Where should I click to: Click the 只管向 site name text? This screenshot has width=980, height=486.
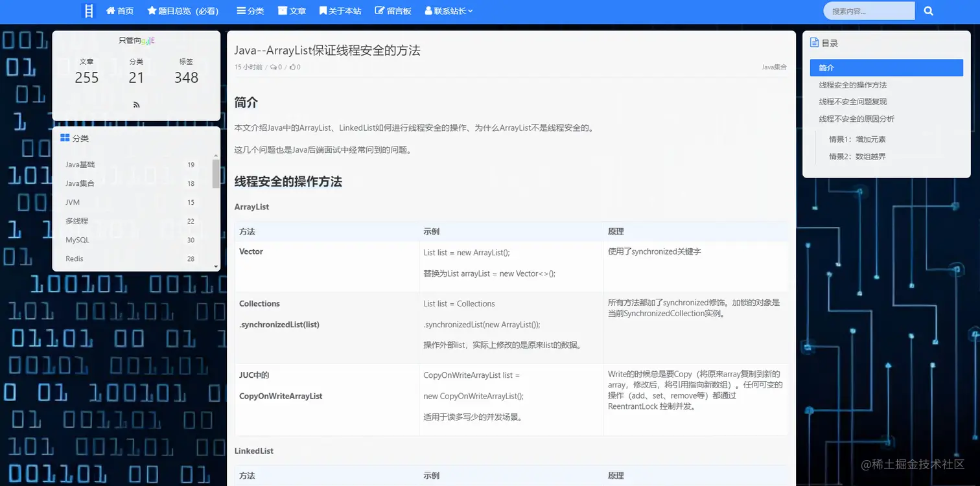point(130,40)
